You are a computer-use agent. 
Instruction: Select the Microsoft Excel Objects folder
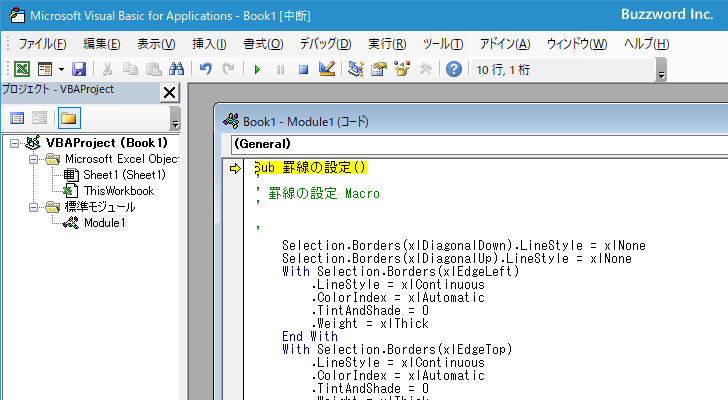point(122,159)
